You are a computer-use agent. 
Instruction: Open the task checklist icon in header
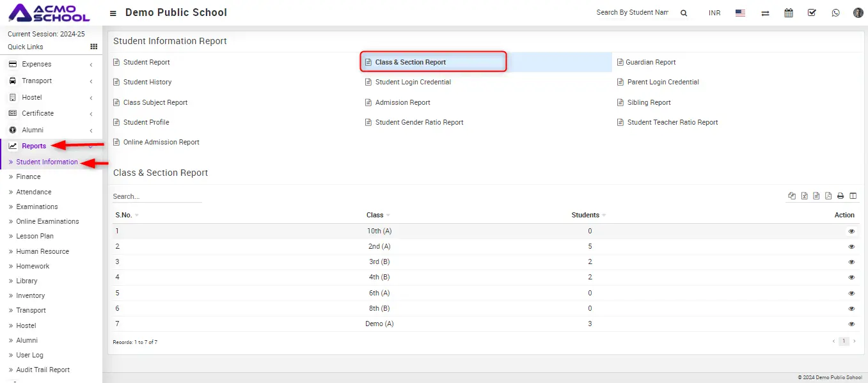pos(812,13)
